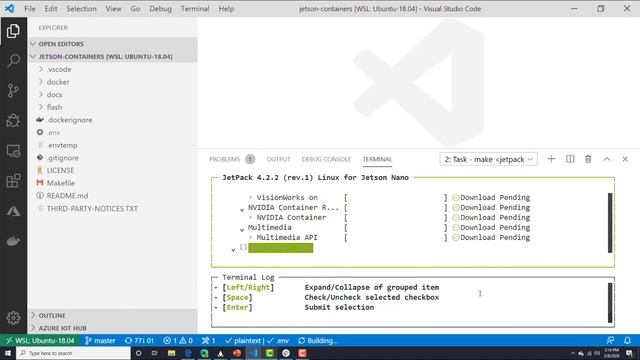Open the Docker view in activity bar
The width and height of the screenshot is (640, 360).
point(13,241)
